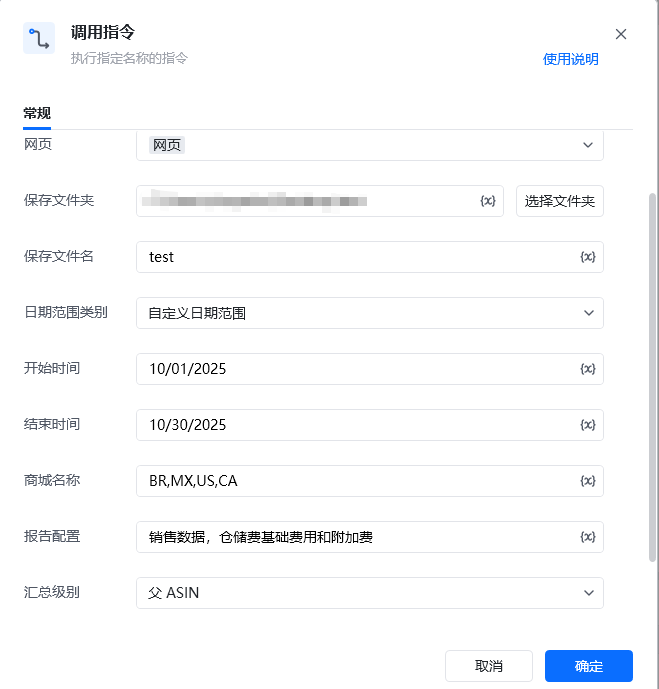Image resolution: width=659 pixels, height=689 pixels.
Task: Open the 汇总级别 dropdown showing 父 ASIN
Action: (369, 593)
